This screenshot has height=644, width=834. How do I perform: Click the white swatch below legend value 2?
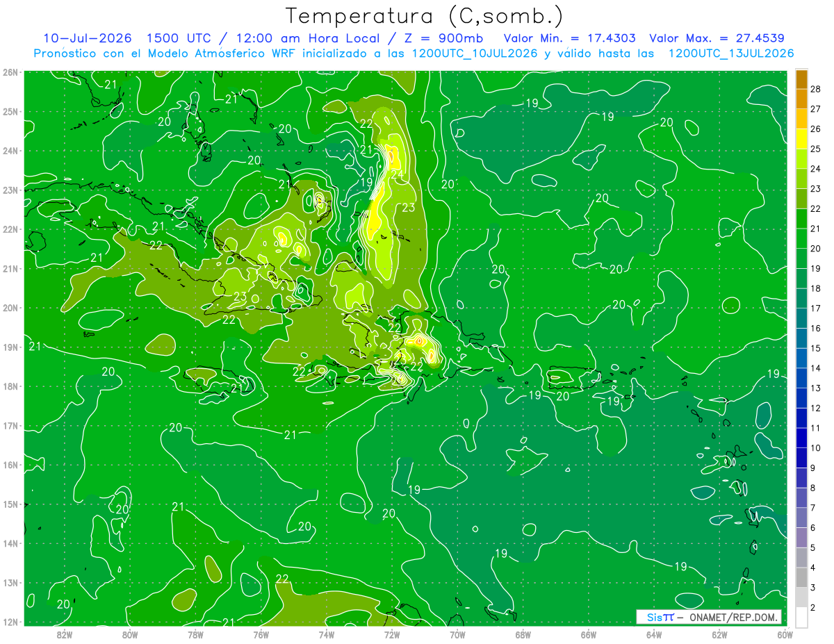point(801,616)
